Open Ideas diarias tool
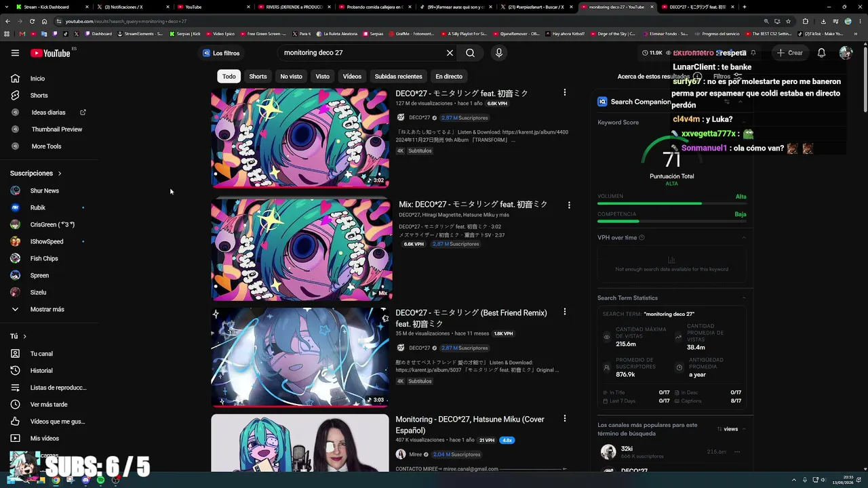Viewport: 868px width, 488px height. coord(47,113)
